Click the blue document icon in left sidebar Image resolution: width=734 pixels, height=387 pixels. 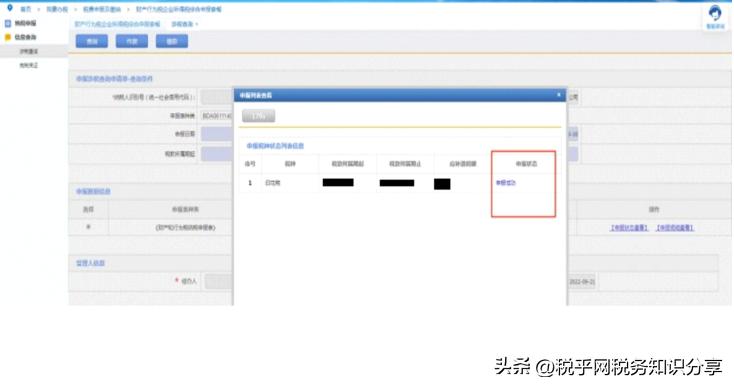point(8,23)
